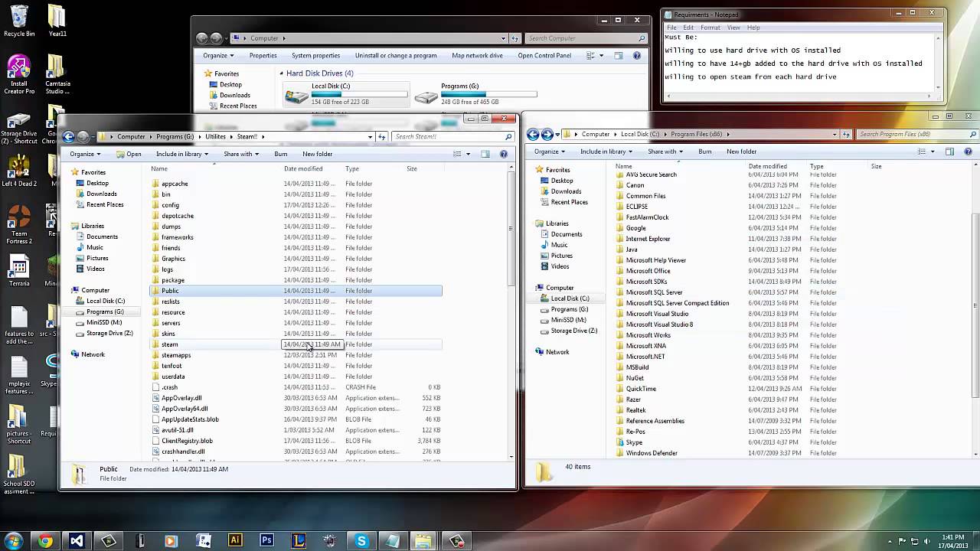This screenshot has height=551, width=980.
Task: Show hidden system tray icons
Action: 890,541
